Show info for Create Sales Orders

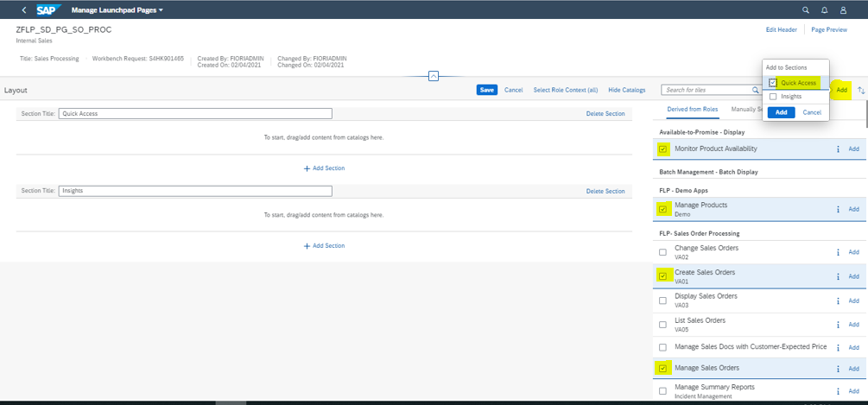[838, 276]
